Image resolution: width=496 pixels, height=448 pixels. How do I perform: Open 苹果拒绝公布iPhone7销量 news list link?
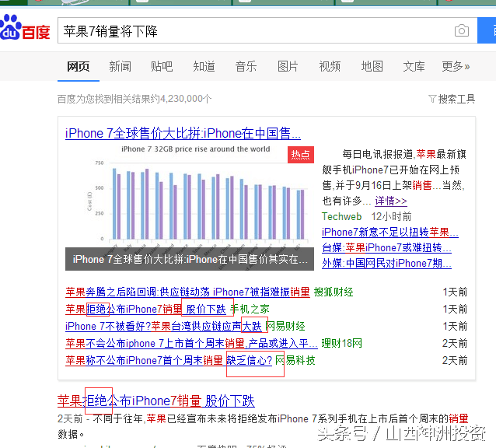coord(146,309)
